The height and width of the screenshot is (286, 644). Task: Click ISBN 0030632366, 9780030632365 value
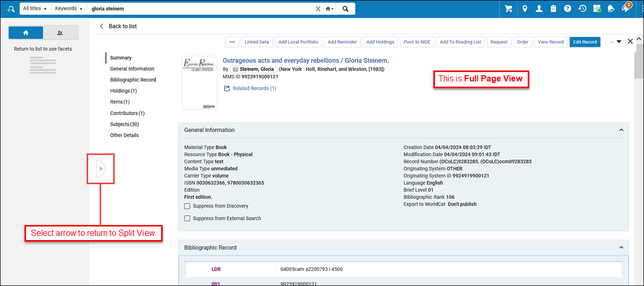coord(230,183)
